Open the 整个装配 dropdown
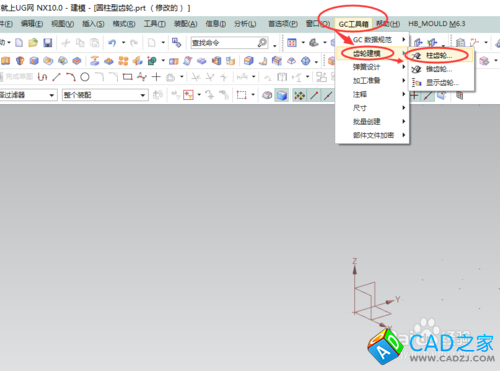The width and height of the screenshot is (500, 371). pyautogui.click(x=105, y=95)
